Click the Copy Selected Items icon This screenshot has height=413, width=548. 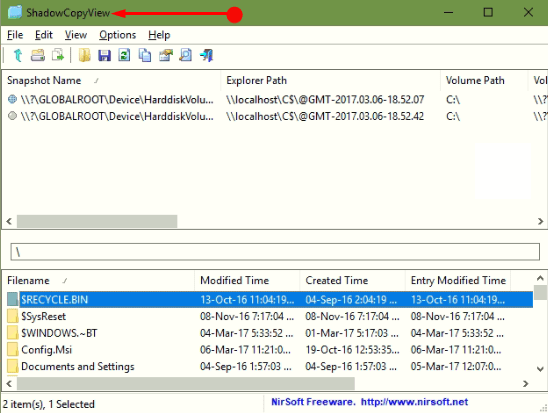[145, 55]
